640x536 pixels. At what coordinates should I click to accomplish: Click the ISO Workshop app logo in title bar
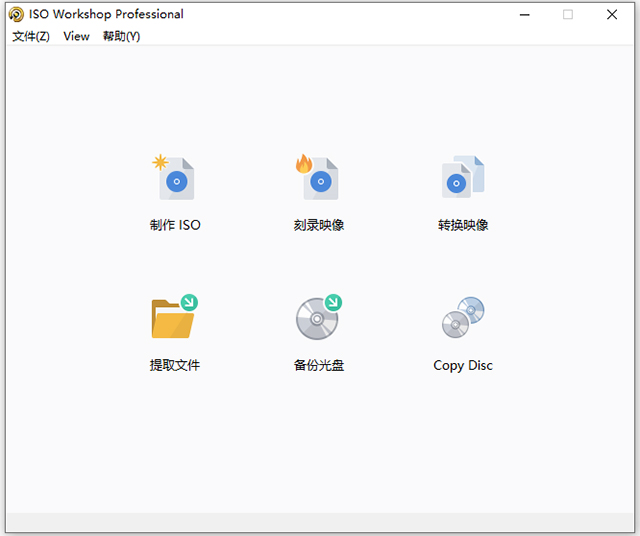coord(16,14)
